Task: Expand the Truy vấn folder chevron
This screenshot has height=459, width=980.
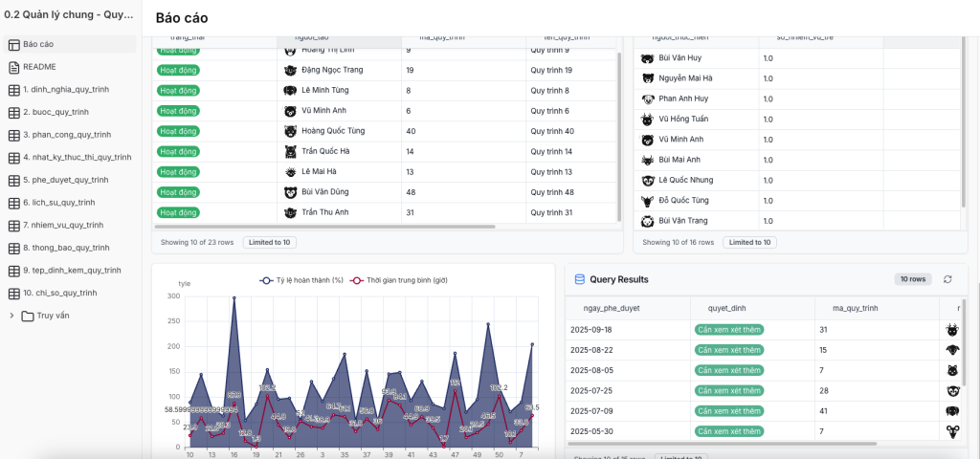Action: coord(11,316)
